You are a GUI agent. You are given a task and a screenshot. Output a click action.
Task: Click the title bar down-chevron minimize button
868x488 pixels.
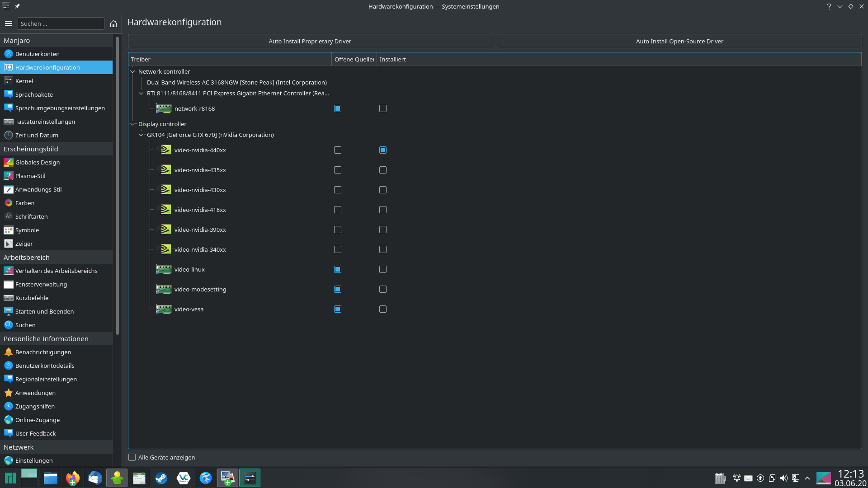tap(840, 6)
